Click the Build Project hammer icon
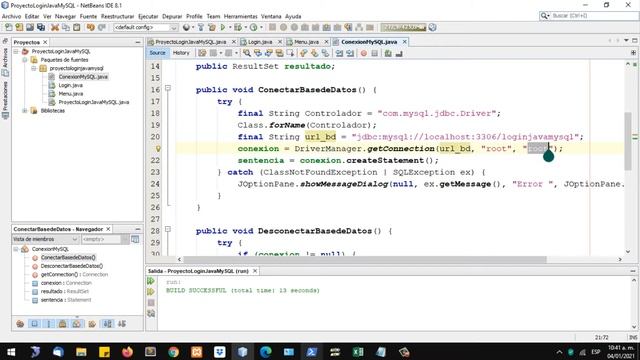 coord(201,27)
